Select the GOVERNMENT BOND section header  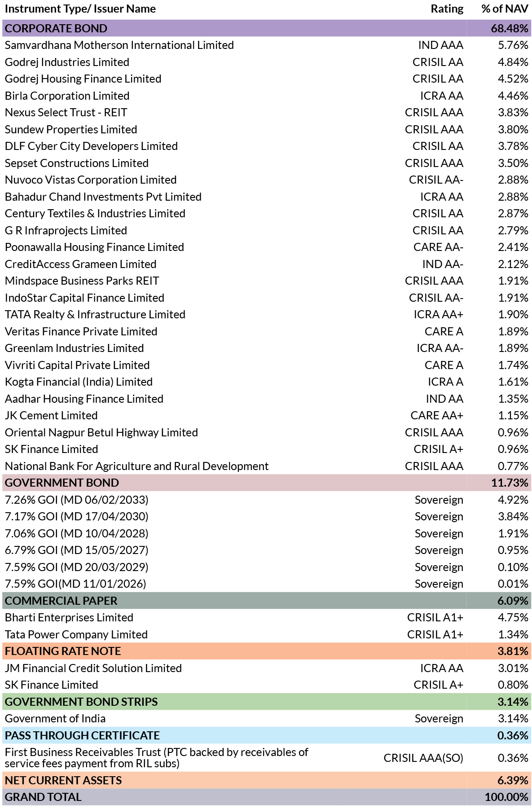click(x=267, y=483)
